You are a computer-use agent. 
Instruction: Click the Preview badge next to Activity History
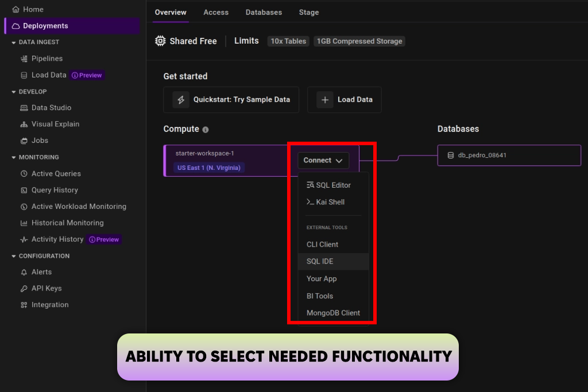tap(104, 239)
